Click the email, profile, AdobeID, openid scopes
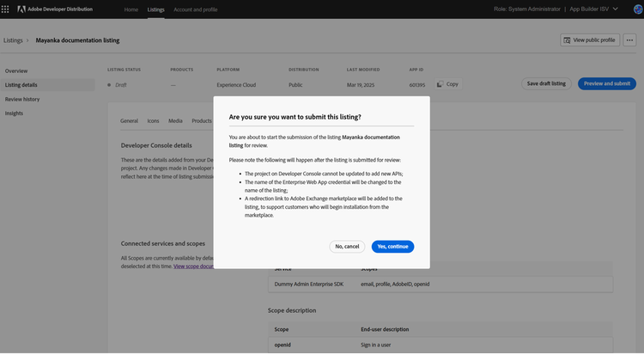The height and width of the screenshot is (355, 644). 395,285
